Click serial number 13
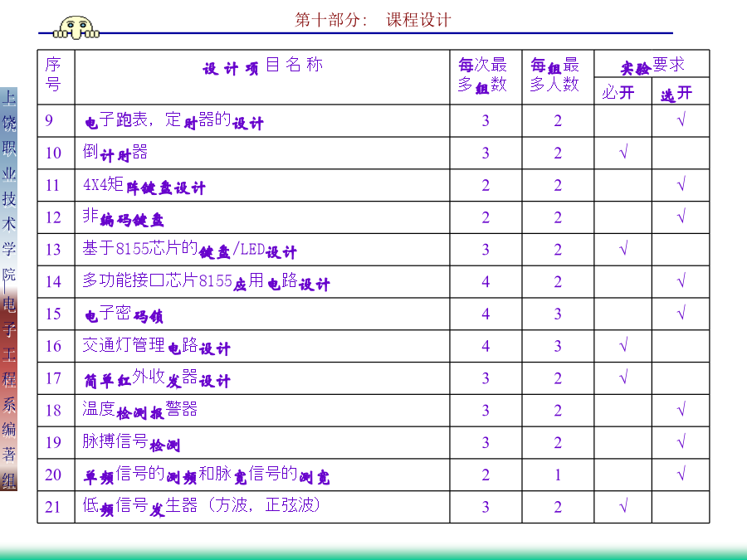The width and height of the screenshot is (747, 560). (53, 250)
